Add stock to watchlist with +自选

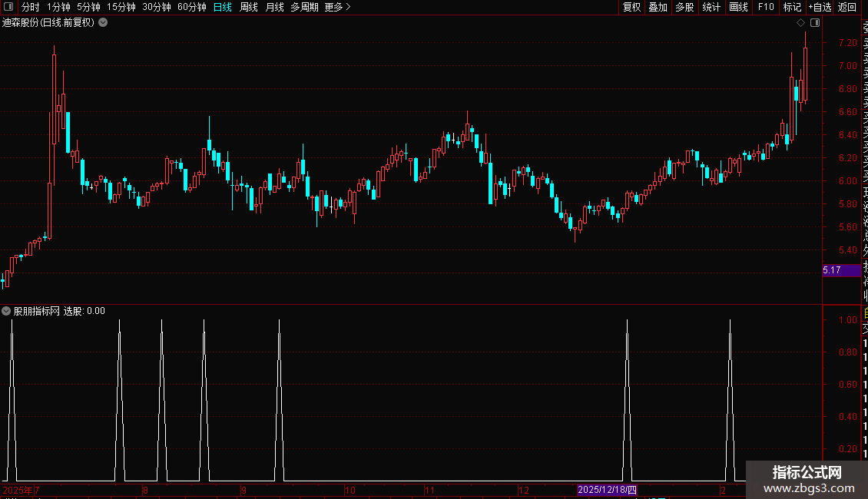pyautogui.click(x=820, y=7)
